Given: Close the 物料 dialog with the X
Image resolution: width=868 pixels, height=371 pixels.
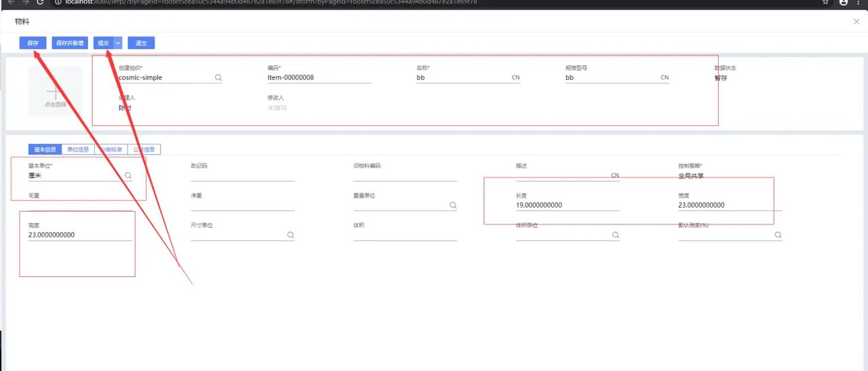Looking at the screenshot, I should [856, 22].
